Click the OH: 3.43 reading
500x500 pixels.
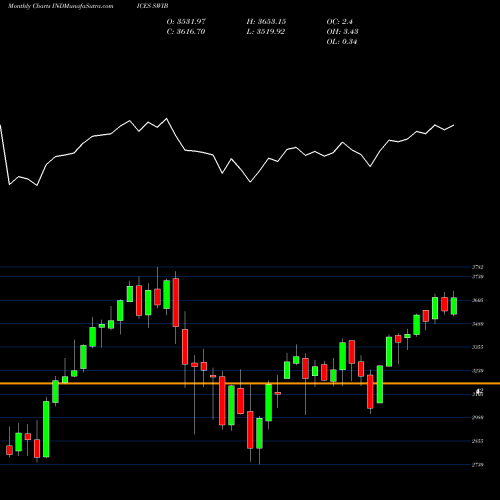point(342,32)
